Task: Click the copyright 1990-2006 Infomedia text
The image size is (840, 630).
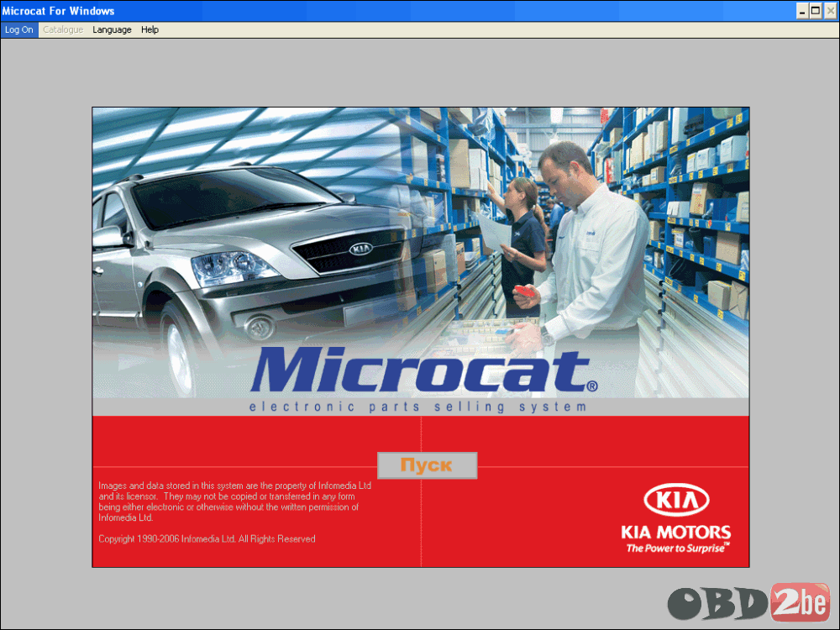Action: tap(207, 539)
